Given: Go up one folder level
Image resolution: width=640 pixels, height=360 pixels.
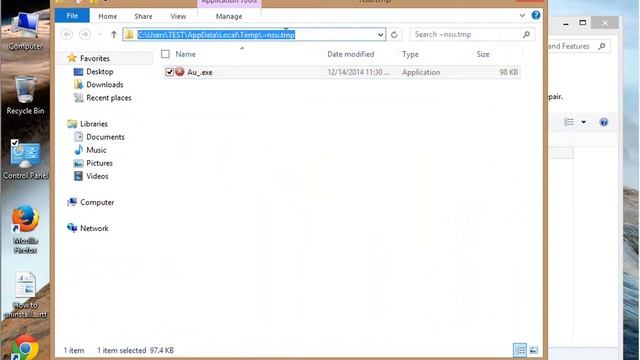Looking at the screenshot, I should (x=114, y=35).
